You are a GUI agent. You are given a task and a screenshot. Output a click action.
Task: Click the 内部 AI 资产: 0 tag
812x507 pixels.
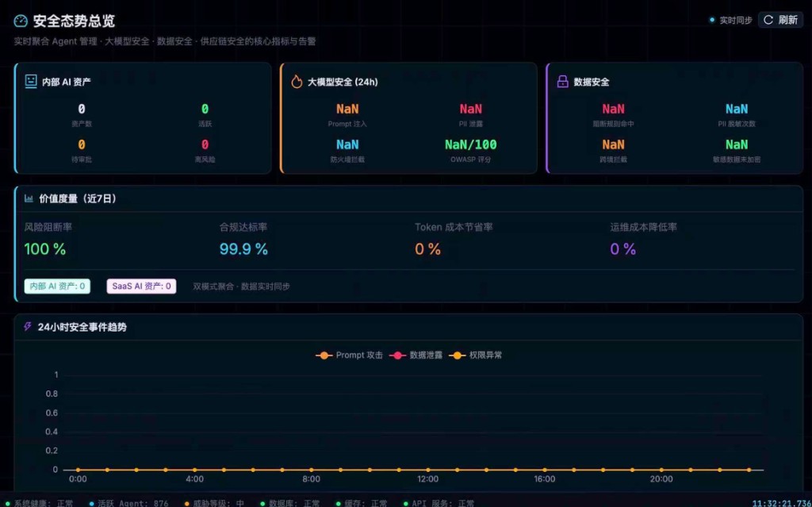[x=57, y=286]
